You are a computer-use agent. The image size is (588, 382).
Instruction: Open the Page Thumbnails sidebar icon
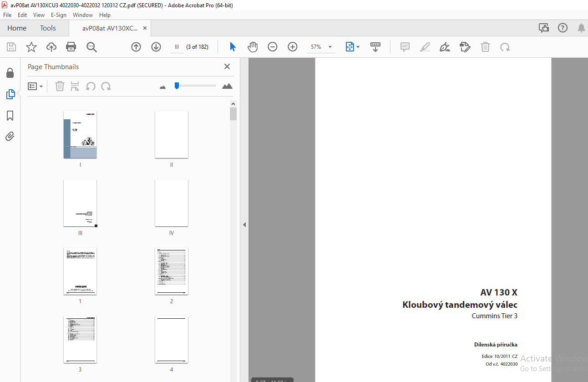pyautogui.click(x=10, y=95)
